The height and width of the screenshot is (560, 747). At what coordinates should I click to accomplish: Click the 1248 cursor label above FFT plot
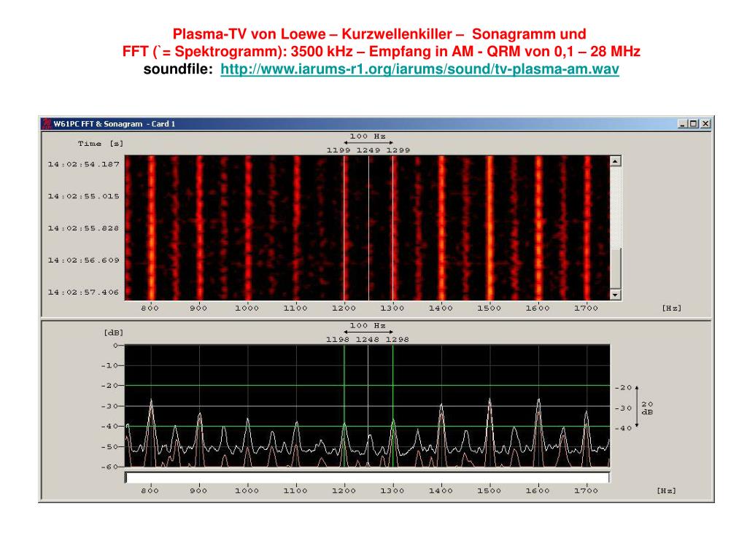(x=368, y=340)
